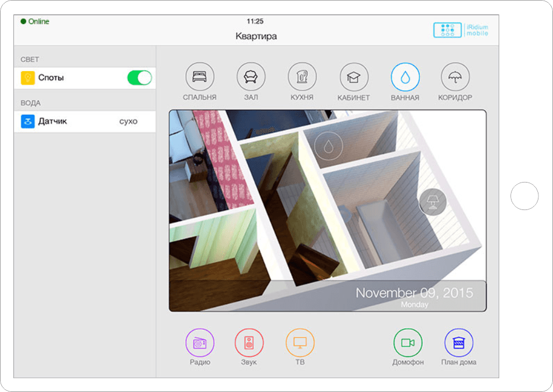Click the Споты yellow bulb icon
This screenshot has width=553, height=392.
click(28, 78)
